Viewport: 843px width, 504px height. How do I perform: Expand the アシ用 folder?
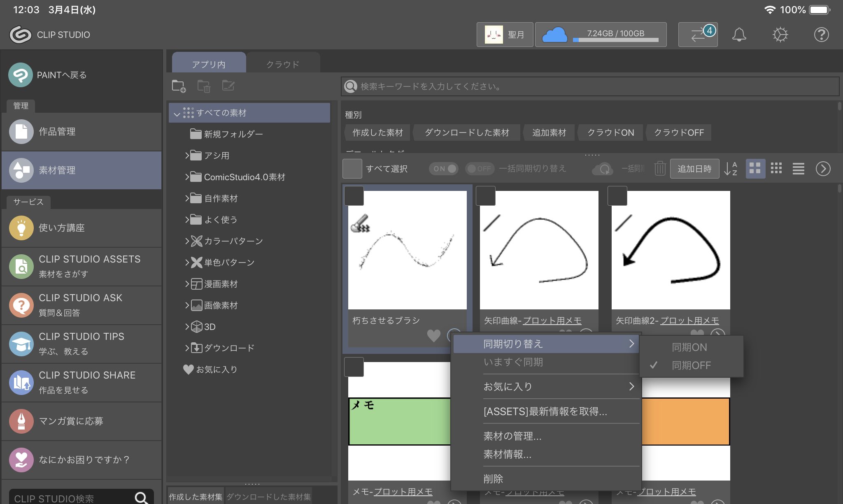click(187, 156)
